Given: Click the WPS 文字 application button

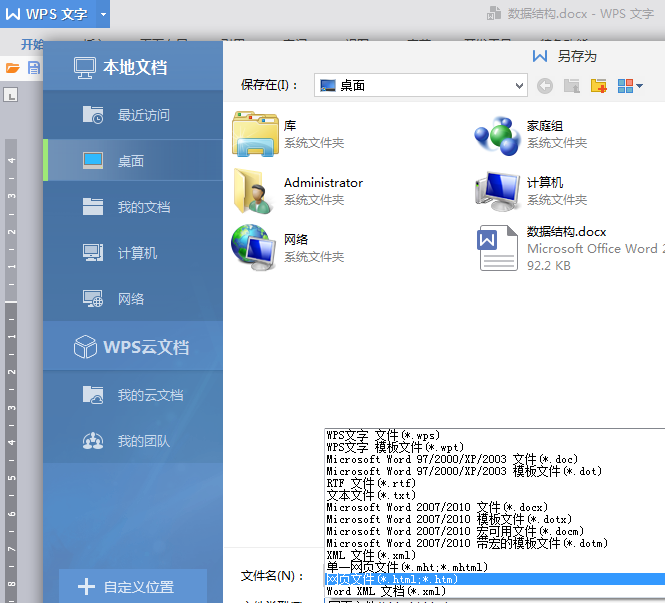Looking at the screenshot, I should pyautogui.click(x=48, y=14).
